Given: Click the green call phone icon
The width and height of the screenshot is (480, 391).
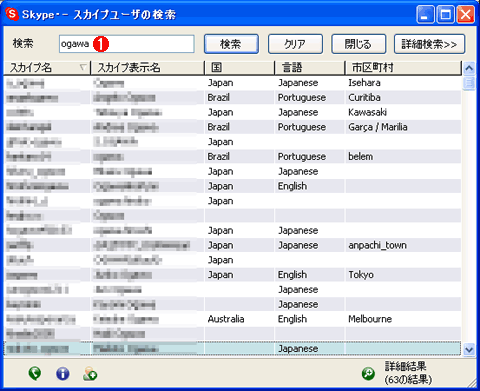Looking at the screenshot, I should pyautogui.click(x=35, y=373).
